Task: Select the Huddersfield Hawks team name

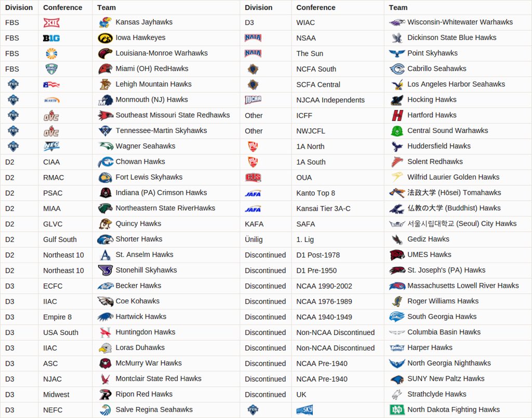Action: point(439,146)
